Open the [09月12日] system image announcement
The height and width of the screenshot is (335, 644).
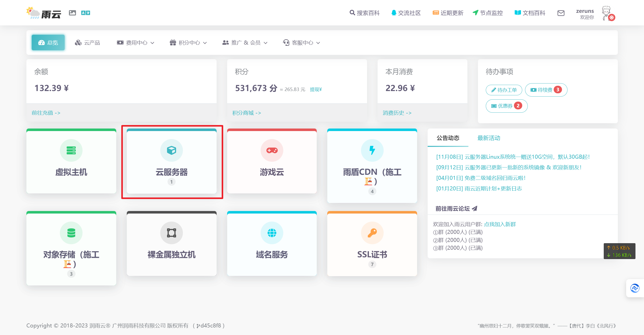[509, 168]
